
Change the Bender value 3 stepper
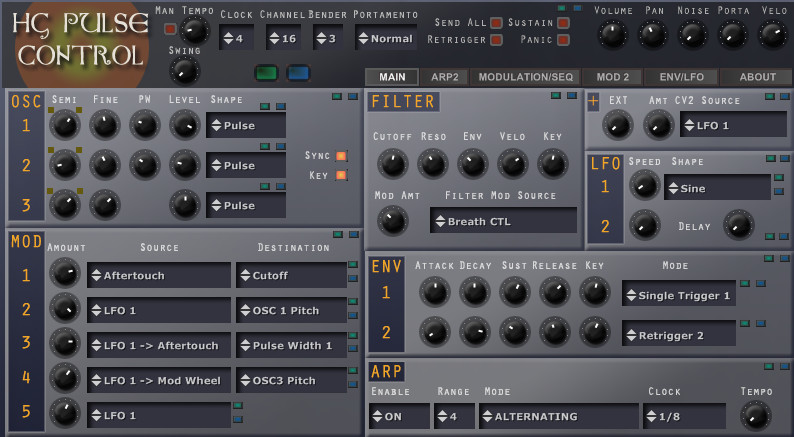[327, 38]
